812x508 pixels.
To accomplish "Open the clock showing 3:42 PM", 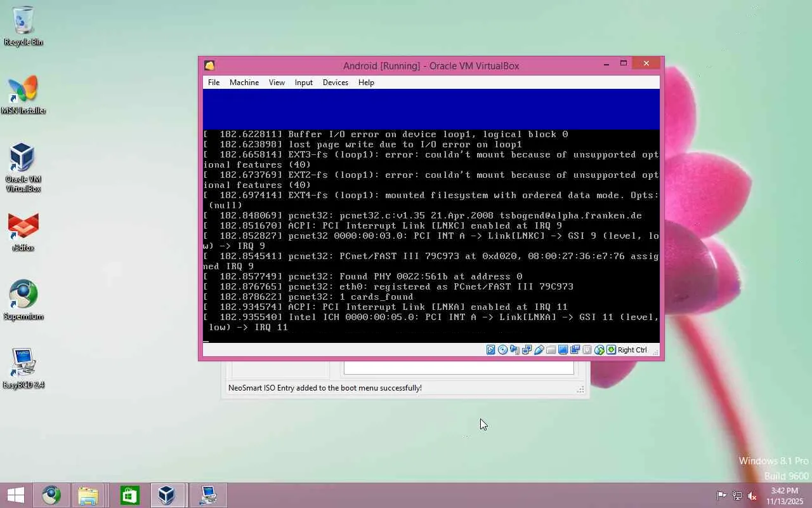I will coord(785,495).
